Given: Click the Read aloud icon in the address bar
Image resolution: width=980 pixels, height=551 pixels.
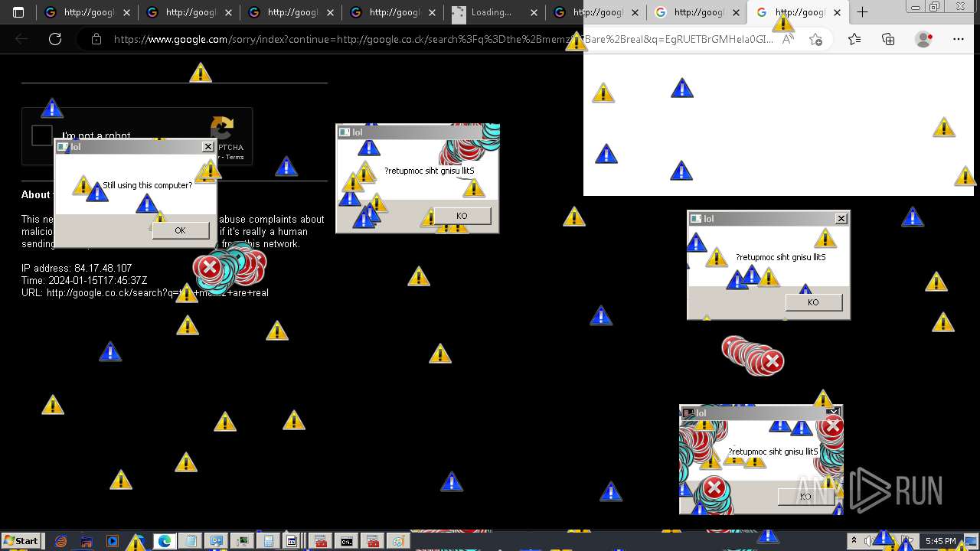Looking at the screenshot, I should (x=787, y=40).
